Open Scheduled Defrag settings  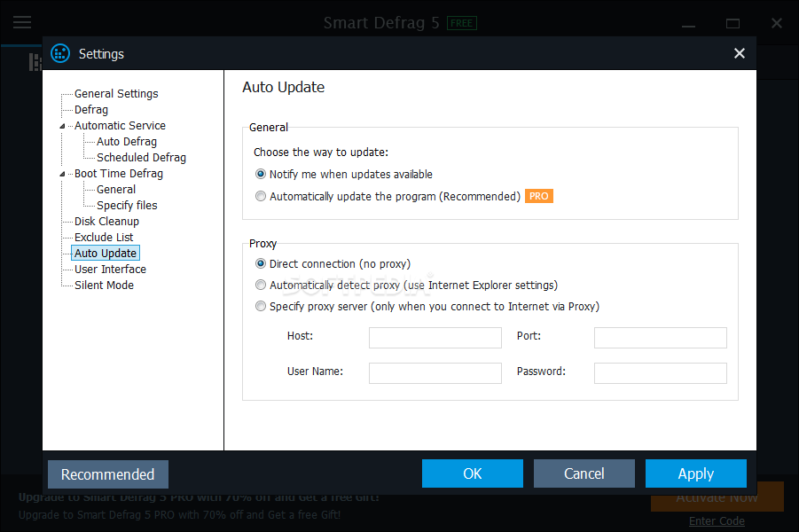141,158
